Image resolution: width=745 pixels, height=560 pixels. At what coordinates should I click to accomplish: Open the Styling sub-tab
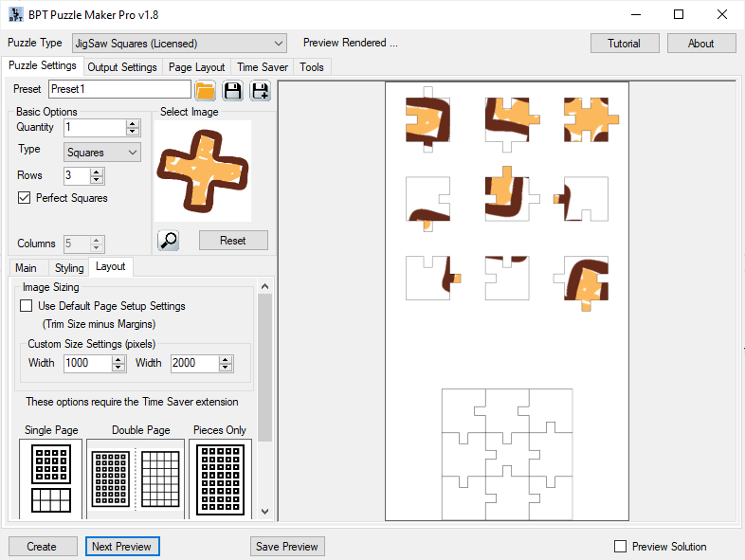point(69,268)
